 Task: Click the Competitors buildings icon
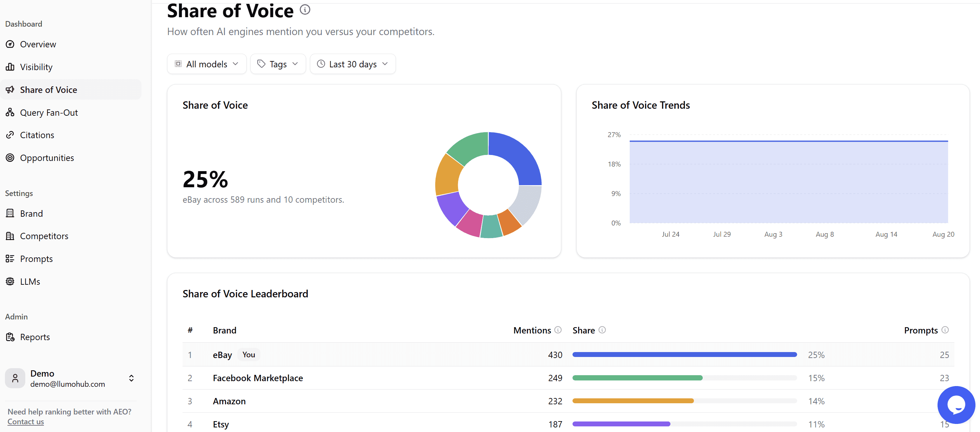pos(10,236)
